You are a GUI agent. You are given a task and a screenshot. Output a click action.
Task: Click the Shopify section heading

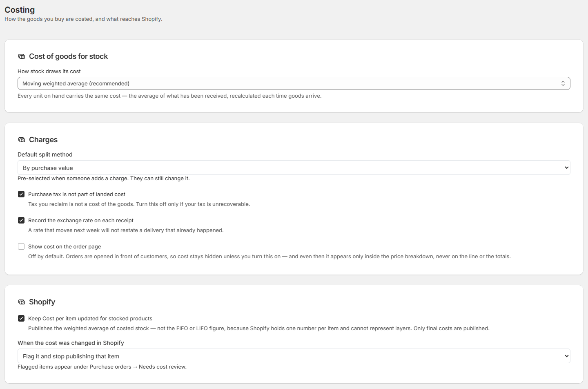click(42, 302)
